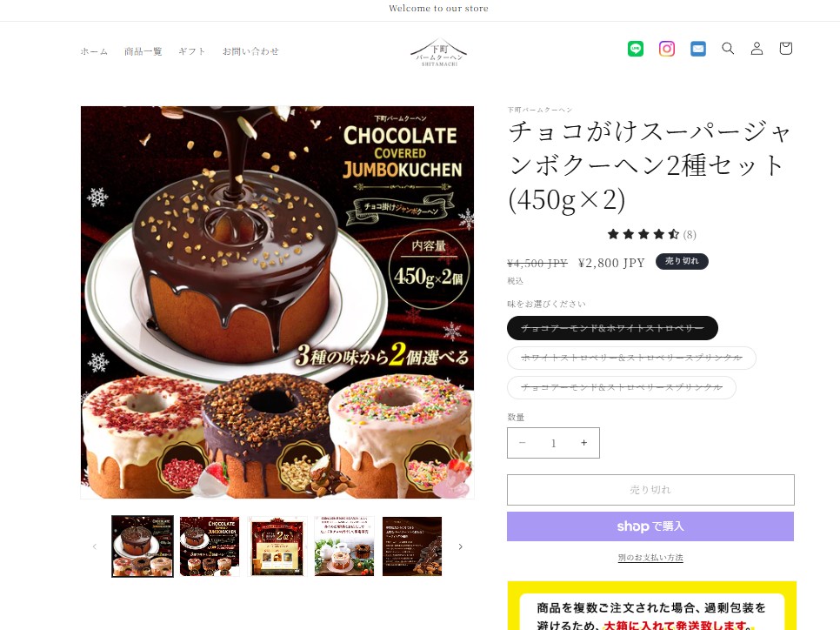The width and height of the screenshot is (840, 630).
Task: Open ギフト menu item
Action: tap(192, 51)
